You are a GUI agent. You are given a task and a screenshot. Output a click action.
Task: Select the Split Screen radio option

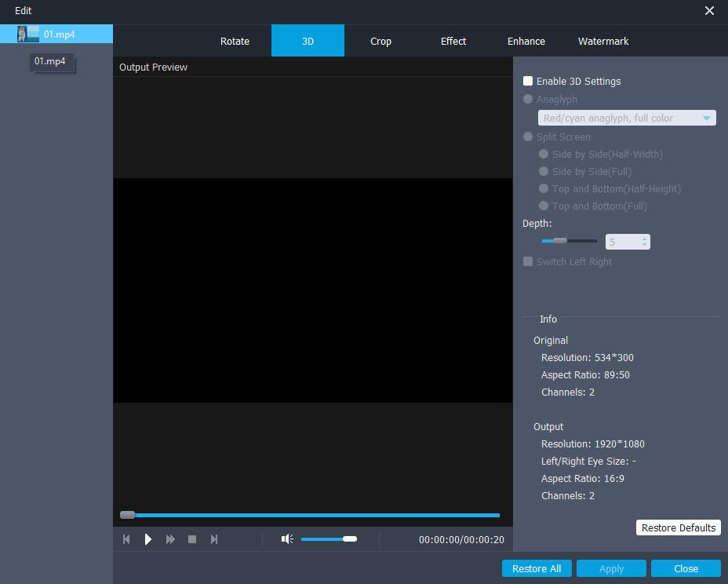[x=528, y=137]
